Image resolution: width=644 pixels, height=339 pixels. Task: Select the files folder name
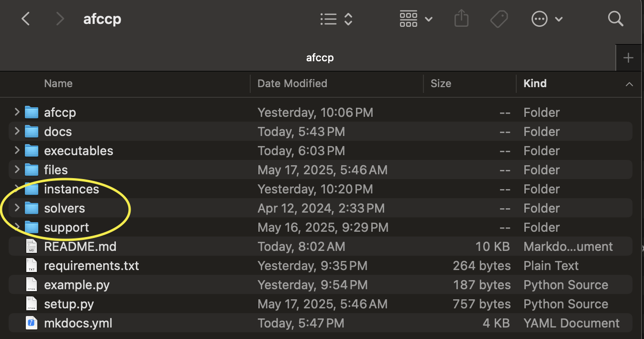[56, 170]
